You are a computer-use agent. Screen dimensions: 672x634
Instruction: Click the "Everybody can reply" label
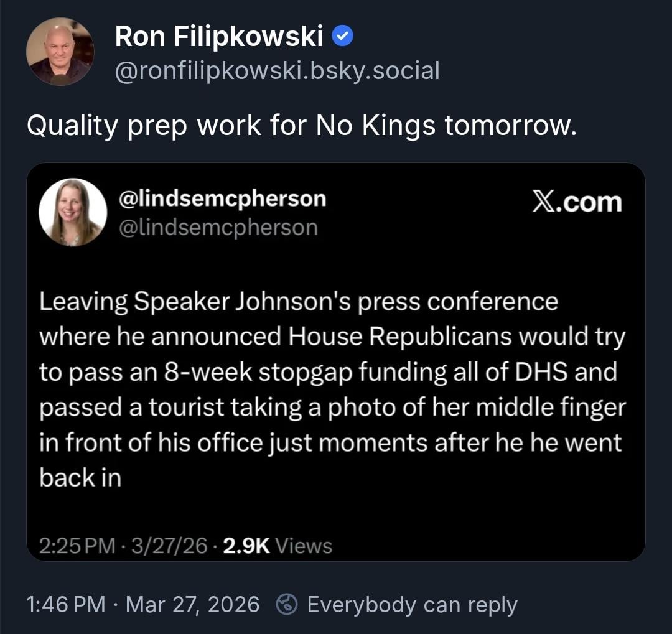(x=412, y=604)
